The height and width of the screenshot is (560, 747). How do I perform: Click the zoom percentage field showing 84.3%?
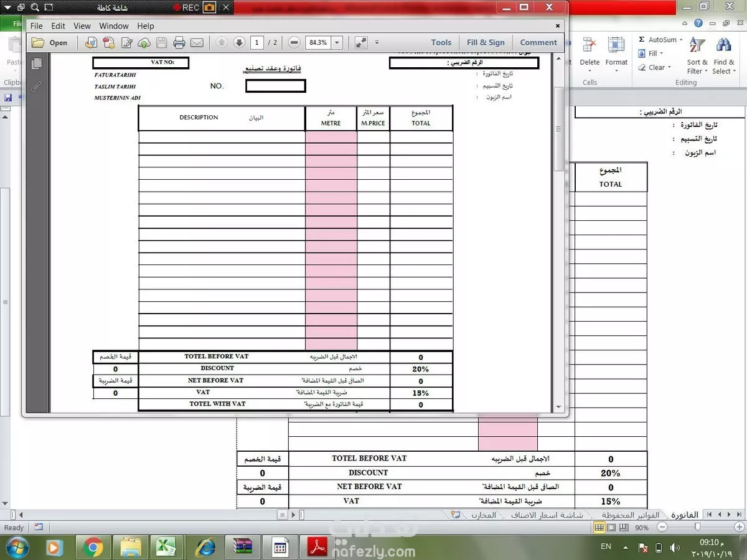click(x=318, y=43)
